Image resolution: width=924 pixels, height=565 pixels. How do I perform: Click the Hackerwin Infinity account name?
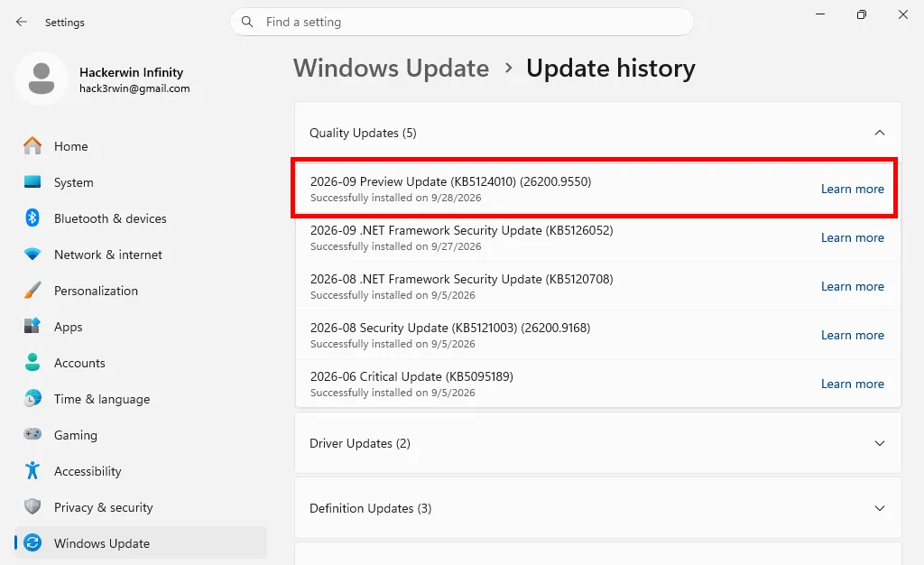pos(132,72)
